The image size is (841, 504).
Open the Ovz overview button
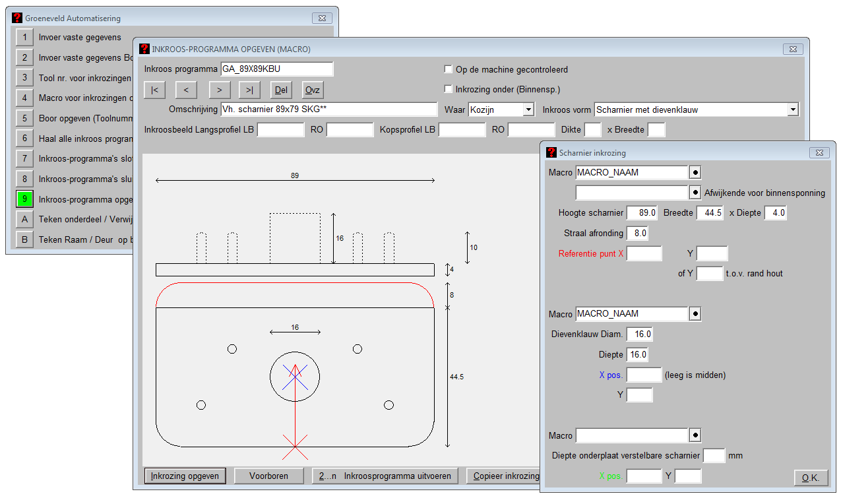pos(313,90)
